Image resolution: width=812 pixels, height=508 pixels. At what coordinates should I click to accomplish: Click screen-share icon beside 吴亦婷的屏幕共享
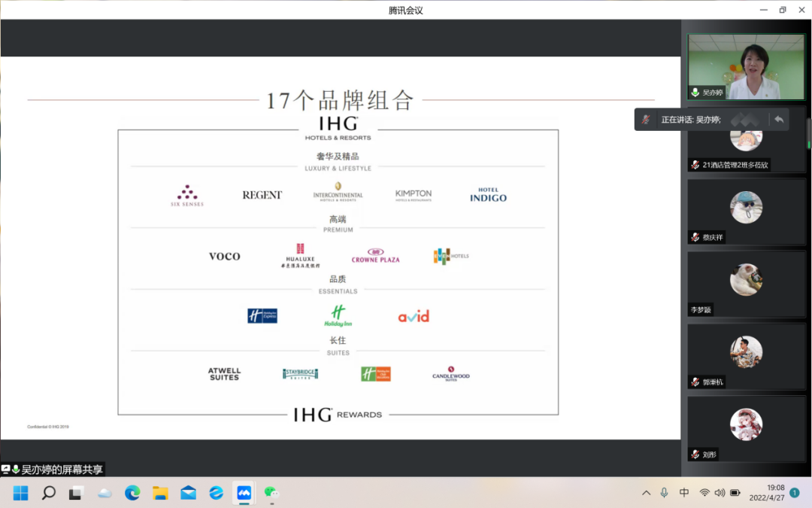coord(6,469)
